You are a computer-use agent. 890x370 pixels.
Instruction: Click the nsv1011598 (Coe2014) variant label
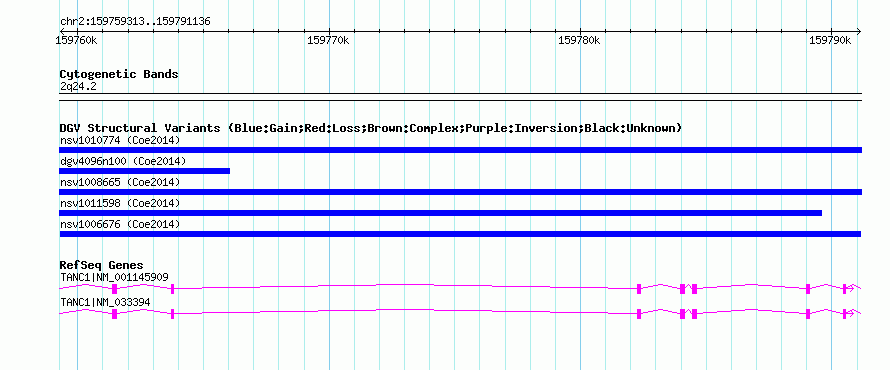(120, 203)
